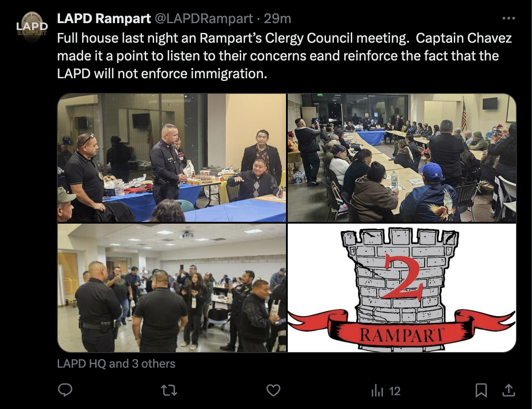Open the photo of captain by food table

(x=172, y=158)
